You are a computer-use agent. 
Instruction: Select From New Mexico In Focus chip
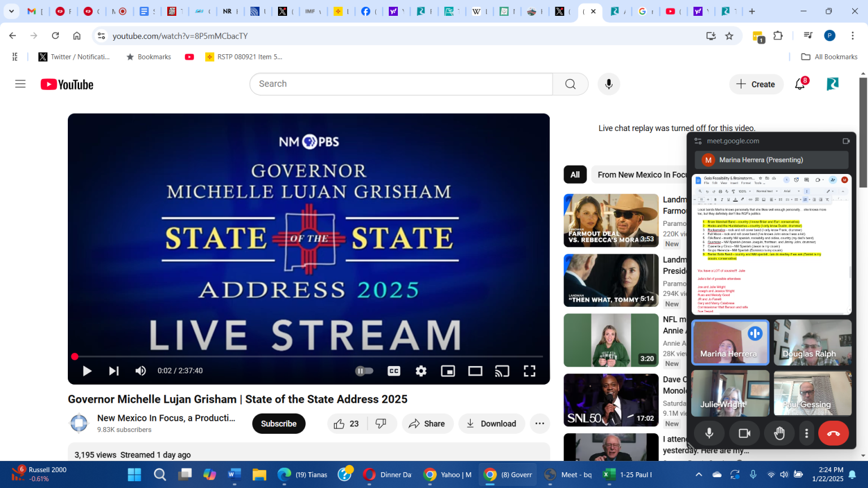pos(641,175)
